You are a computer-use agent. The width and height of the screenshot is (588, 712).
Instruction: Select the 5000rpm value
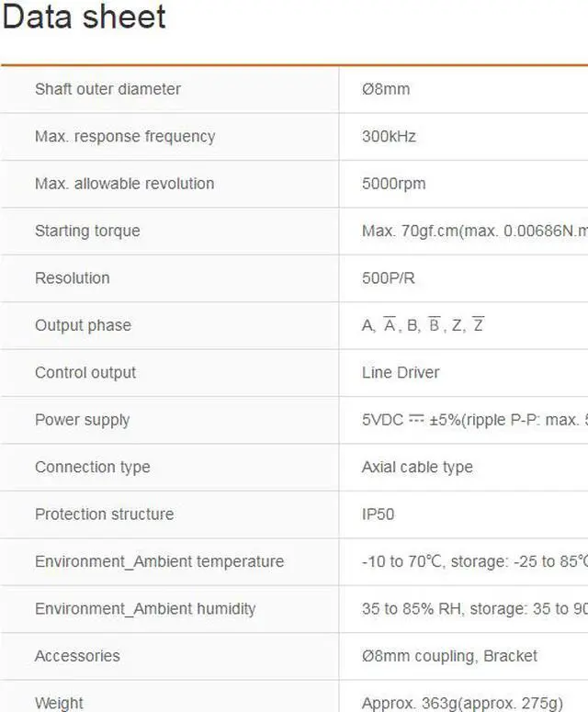tap(393, 184)
